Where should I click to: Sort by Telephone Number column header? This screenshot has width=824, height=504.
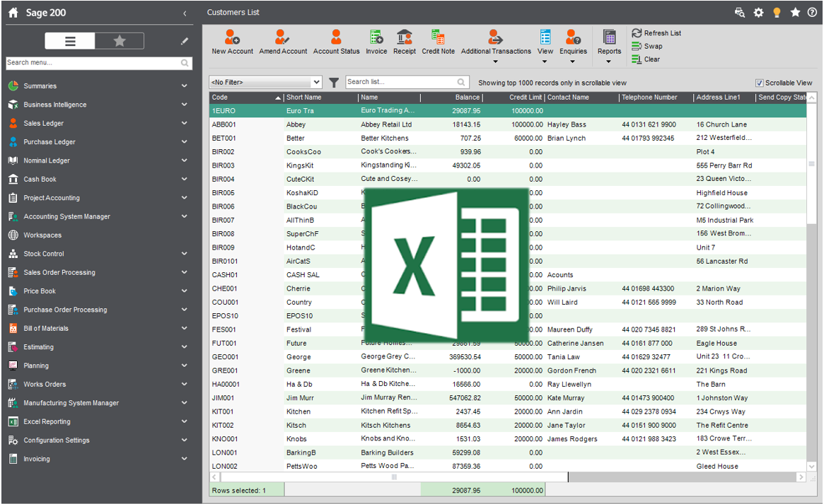(656, 97)
